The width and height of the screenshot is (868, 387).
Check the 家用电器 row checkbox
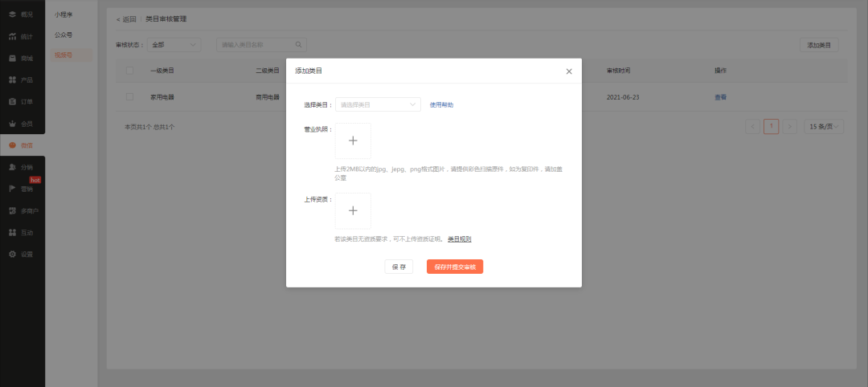coord(129,97)
